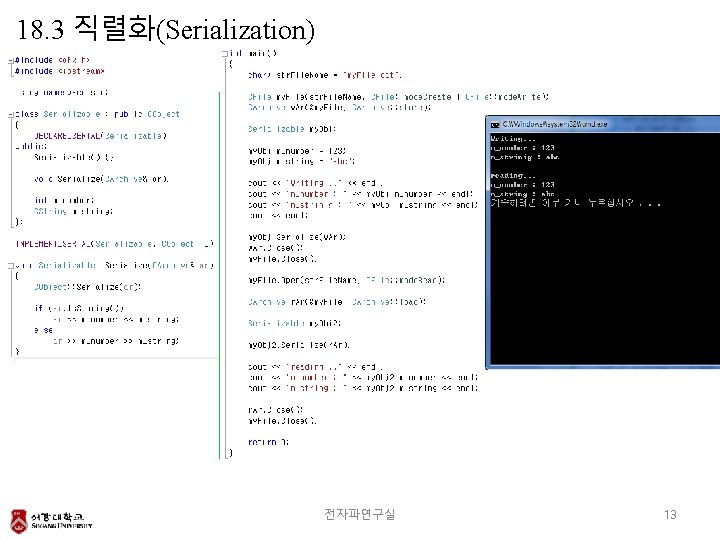Image resolution: width=720 pixels, height=540 pixels.
Task: Click the "public:" access specifier line
Action: pos(31,146)
